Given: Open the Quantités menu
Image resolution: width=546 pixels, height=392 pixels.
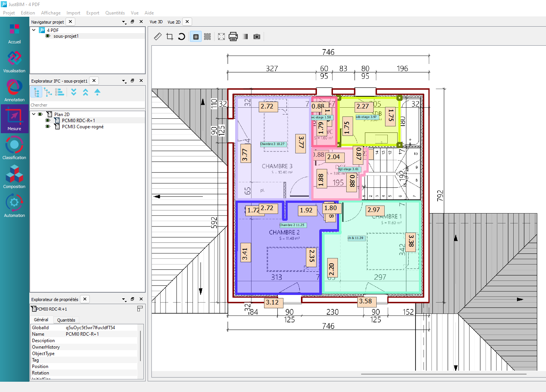Looking at the screenshot, I should (x=115, y=13).
